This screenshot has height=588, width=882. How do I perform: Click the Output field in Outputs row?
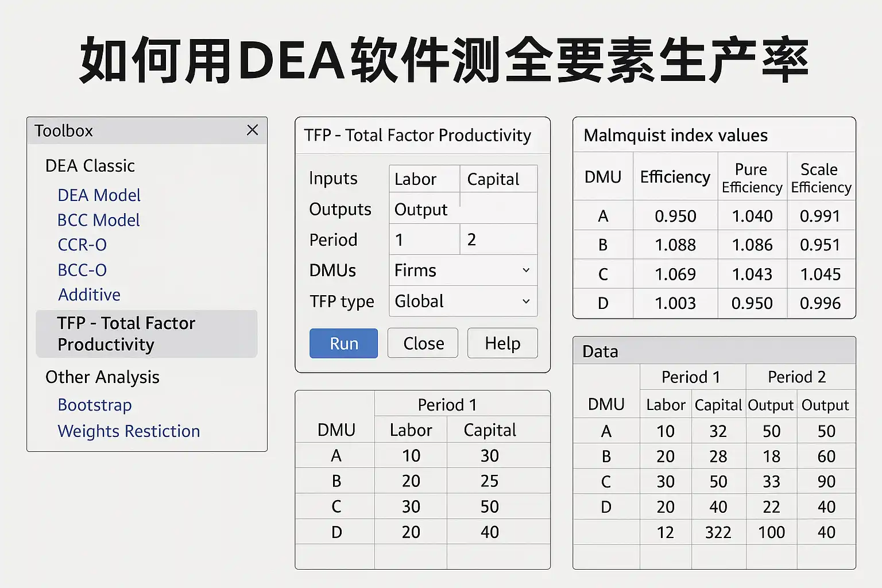tap(424, 210)
